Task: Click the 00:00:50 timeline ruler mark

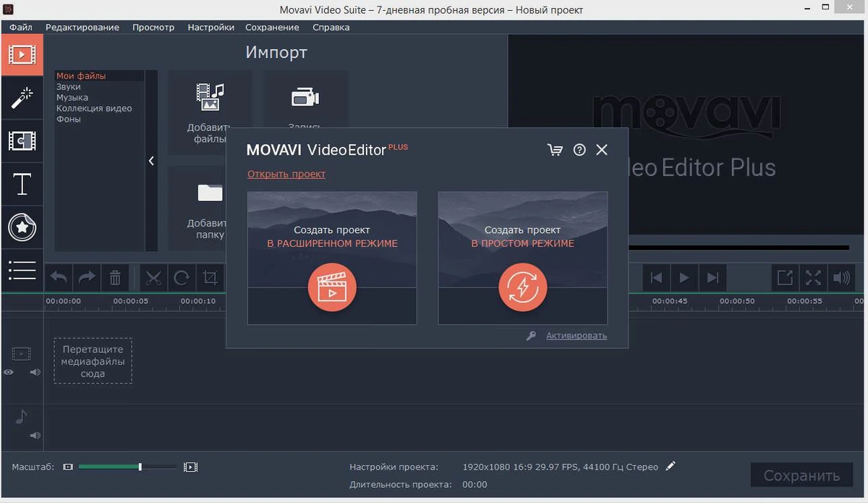Action: point(737,301)
